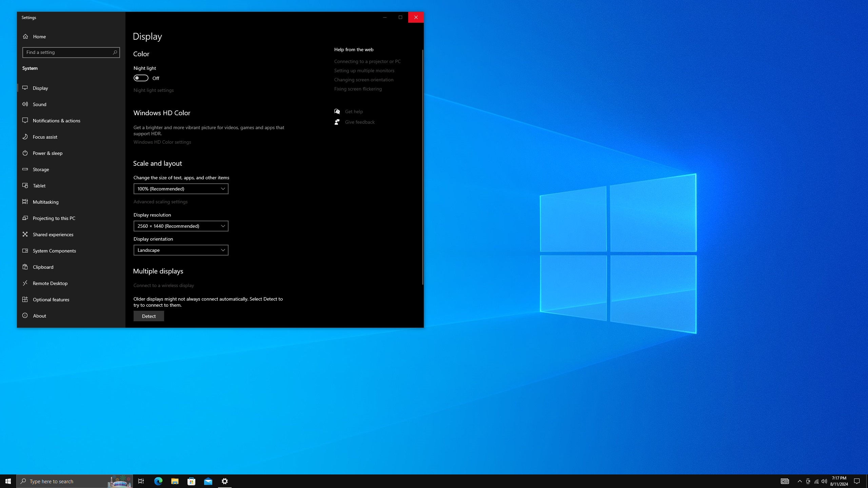
Task: Select Storage in System menu
Action: (41, 169)
